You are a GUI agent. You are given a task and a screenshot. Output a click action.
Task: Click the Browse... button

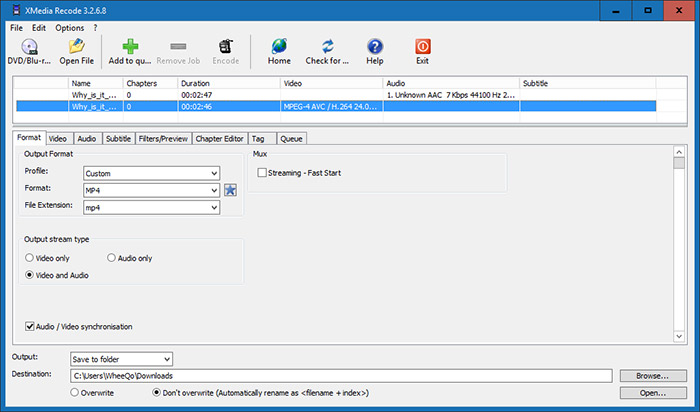coord(653,376)
